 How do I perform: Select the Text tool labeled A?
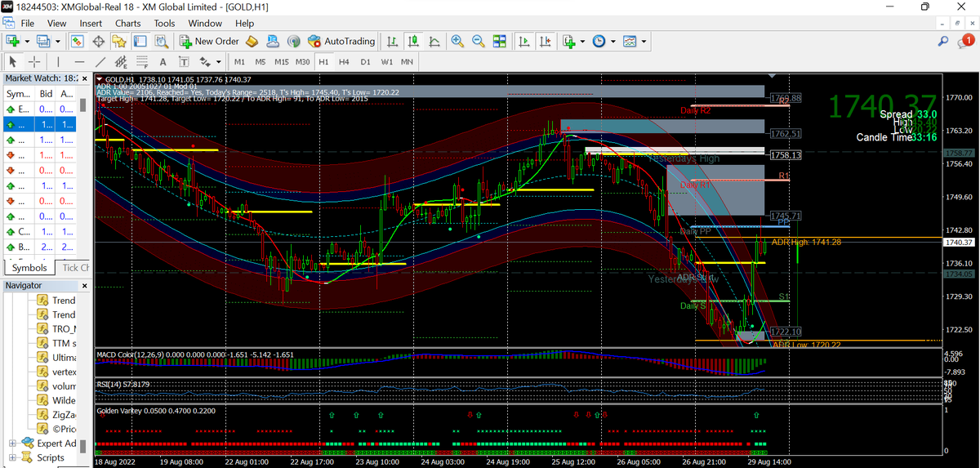click(163, 61)
